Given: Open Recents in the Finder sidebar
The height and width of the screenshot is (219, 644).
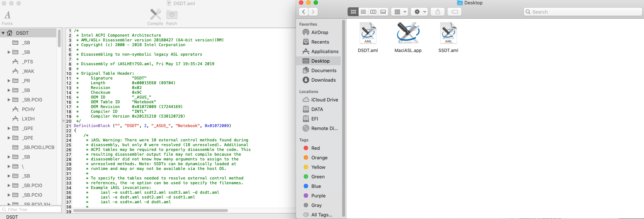Looking at the screenshot, I should 319,42.
